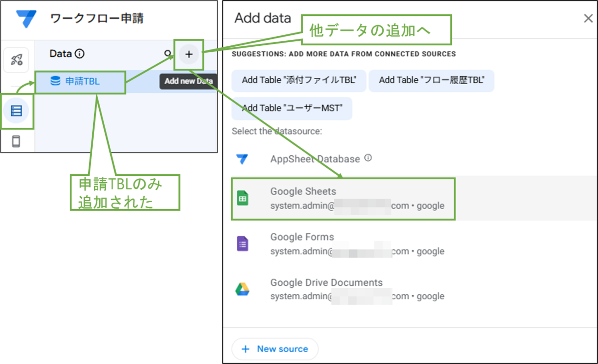Click the AppSheet Database logo icon
The image size is (598, 364).
[242, 159]
